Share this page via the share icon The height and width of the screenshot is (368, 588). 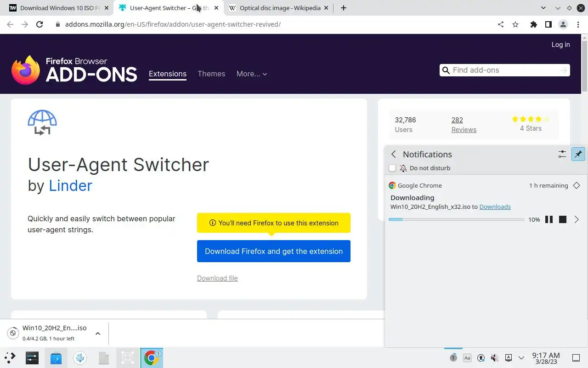click(501, 24)
